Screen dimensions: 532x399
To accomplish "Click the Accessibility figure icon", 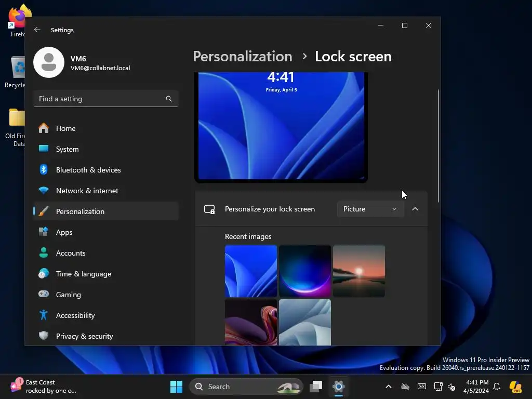I will (44, 315).
